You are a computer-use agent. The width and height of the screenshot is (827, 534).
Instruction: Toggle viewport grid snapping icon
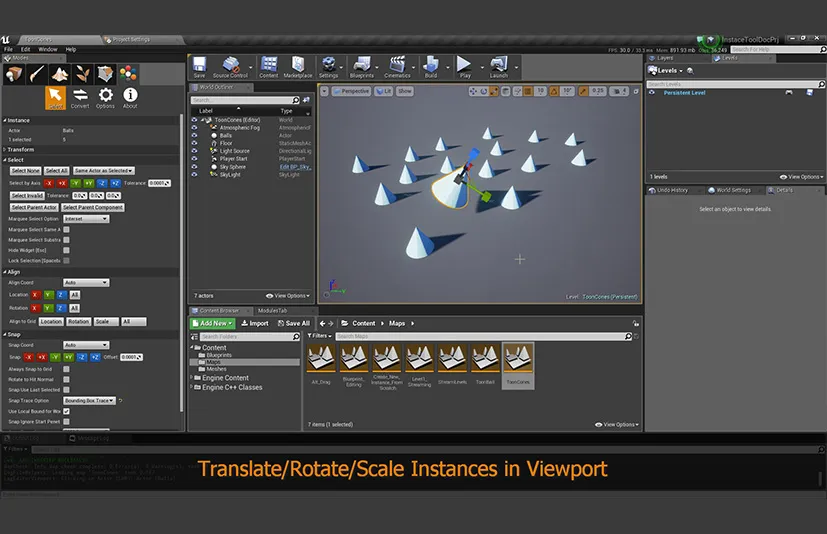coord(528,91)
